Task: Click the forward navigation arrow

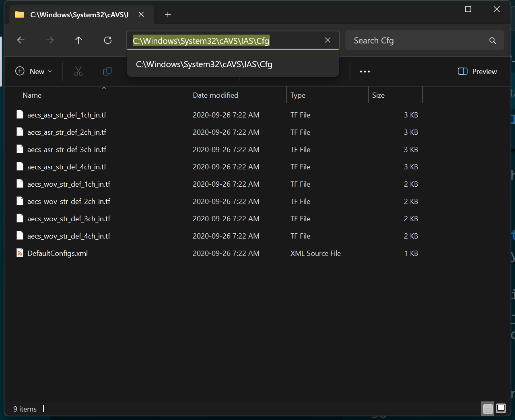Action: coord(50,40)
